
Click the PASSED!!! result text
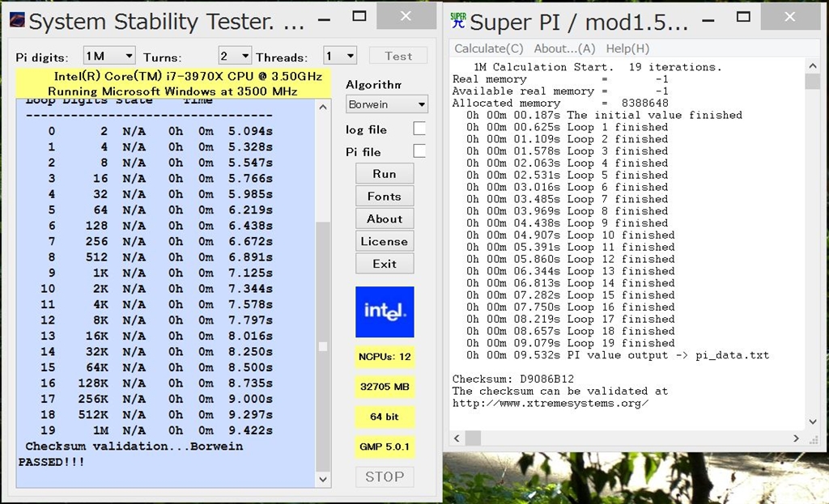point(51,462)
